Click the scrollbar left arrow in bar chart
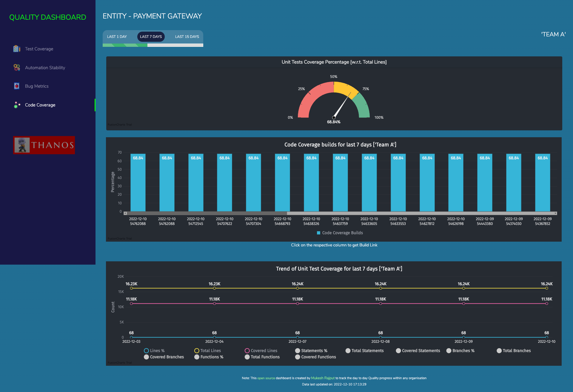The image size is (573, 392). tap(125, 213)
